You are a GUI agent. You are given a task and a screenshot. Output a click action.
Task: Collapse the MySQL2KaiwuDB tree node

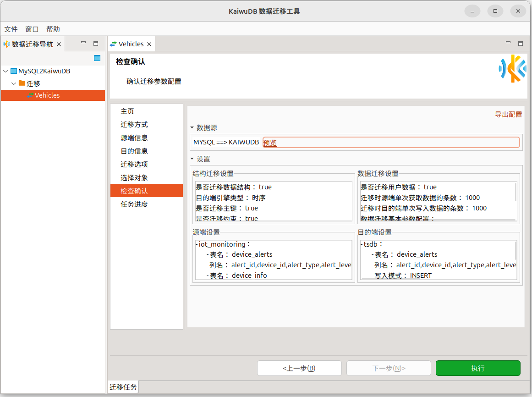coord(5,71)
